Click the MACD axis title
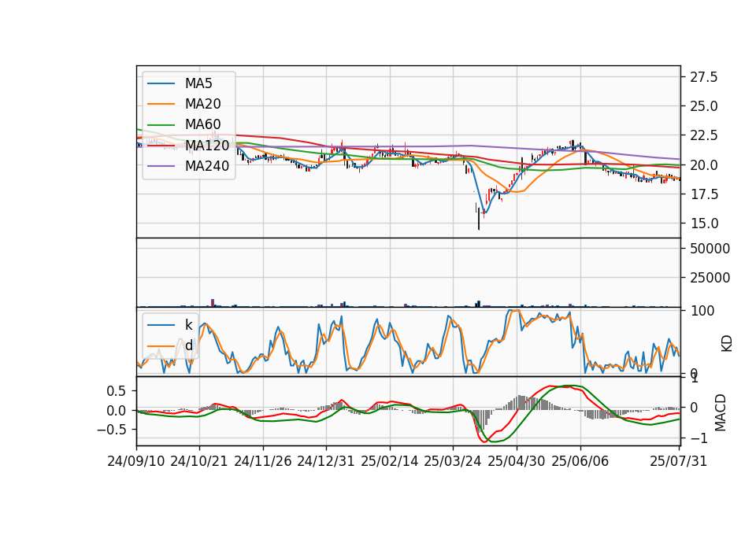Image resolution: width=756 pixels, height=543 pixels. click(x=720, y=412)
